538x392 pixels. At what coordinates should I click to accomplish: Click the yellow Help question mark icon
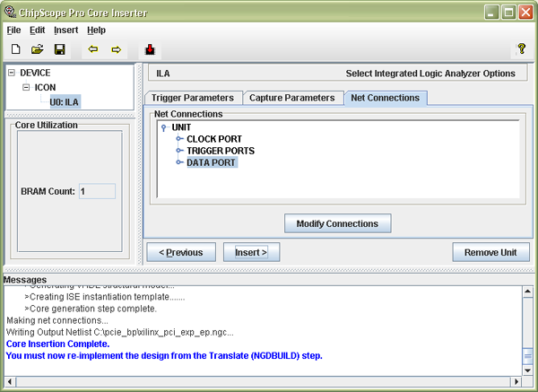tap(521, 48)
